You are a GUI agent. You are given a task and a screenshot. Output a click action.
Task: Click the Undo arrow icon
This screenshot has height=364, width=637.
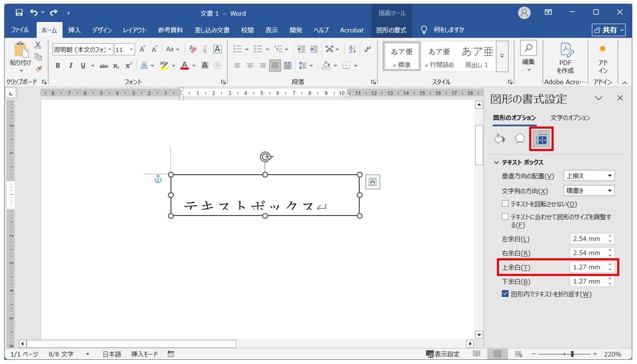pyautogui.click(x=34, y=12)
